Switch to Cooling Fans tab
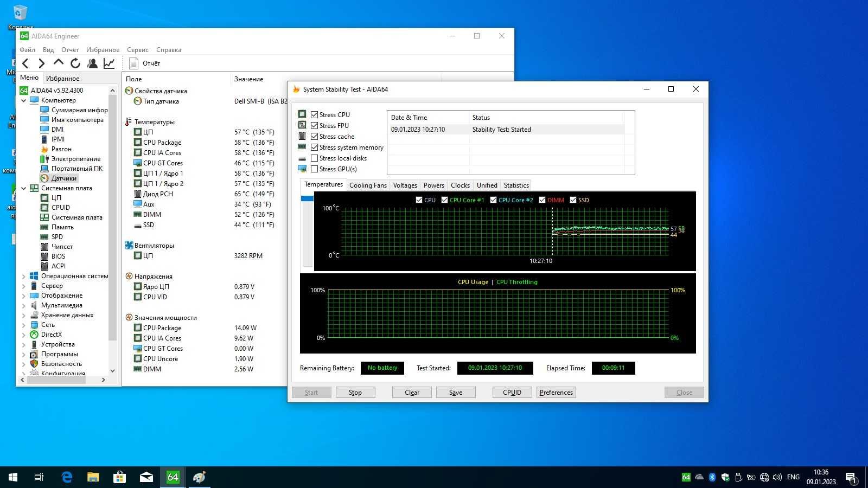The height and width of the screenshot is (488, 868). click(368, 185)
